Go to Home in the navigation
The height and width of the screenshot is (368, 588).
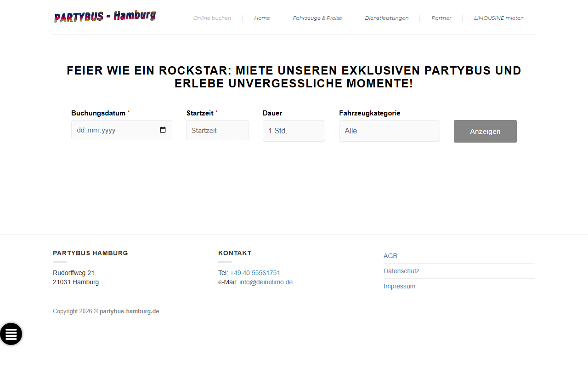coord(262,18)
